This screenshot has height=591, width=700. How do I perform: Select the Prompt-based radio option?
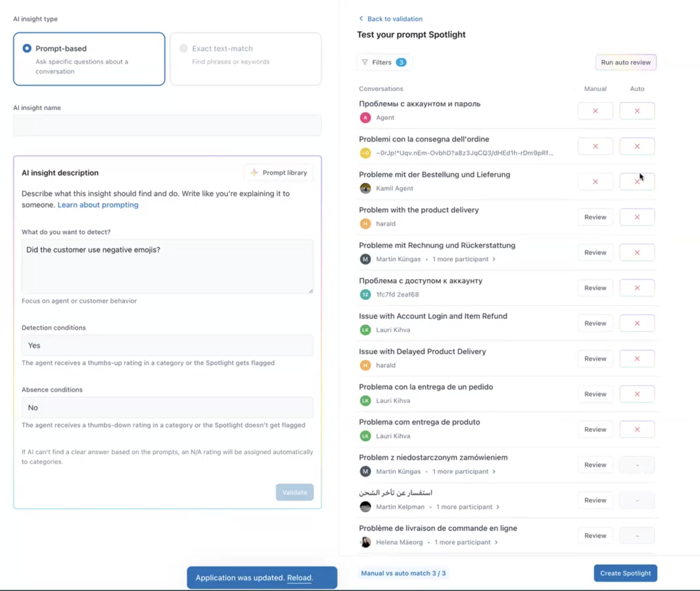click(27, 48)
